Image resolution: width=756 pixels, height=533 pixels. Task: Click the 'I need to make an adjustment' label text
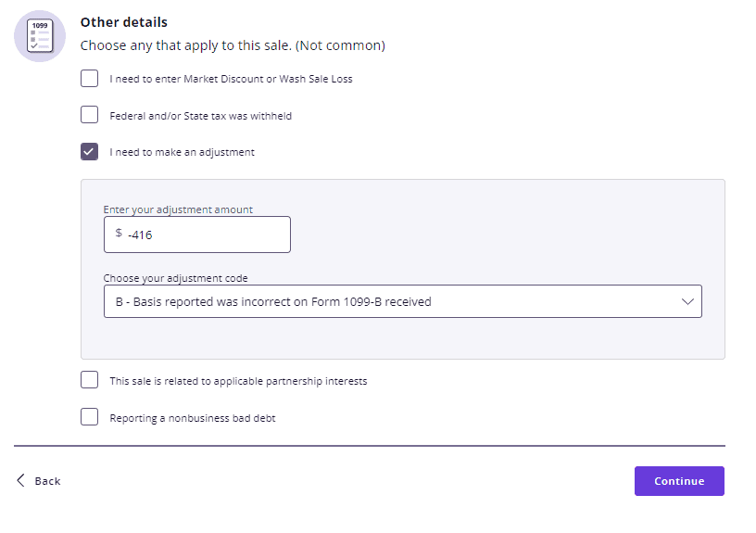(182, 152)
